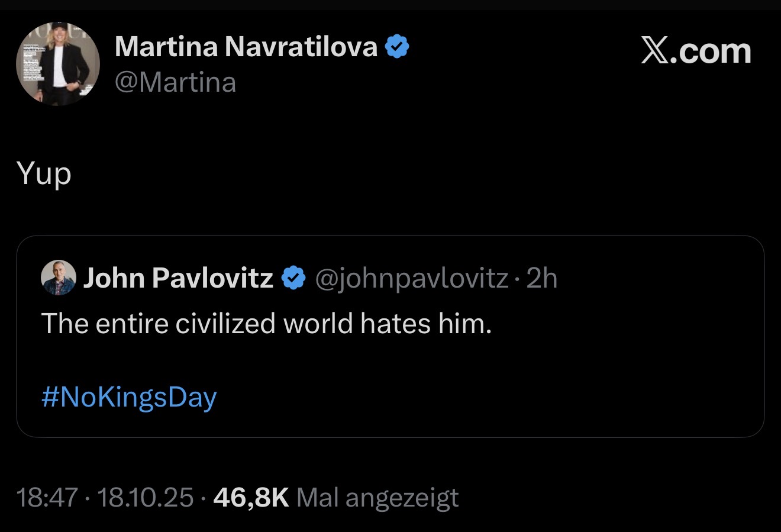The width and height of the screenshot is (781, 532).
Task: Open Martina Navratilova's profile picture
Action: coord(57,64)
